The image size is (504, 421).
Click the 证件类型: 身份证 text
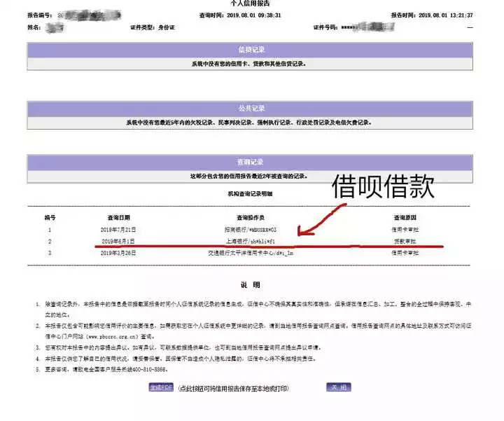pyautogui.click(x=153, y=27)
